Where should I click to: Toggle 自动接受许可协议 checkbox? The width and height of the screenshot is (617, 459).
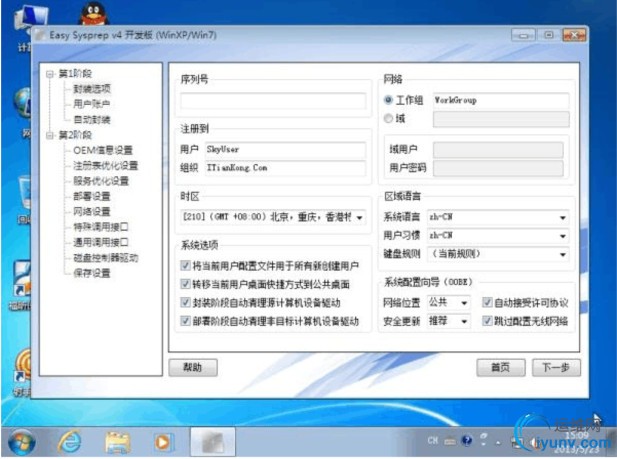487,302
